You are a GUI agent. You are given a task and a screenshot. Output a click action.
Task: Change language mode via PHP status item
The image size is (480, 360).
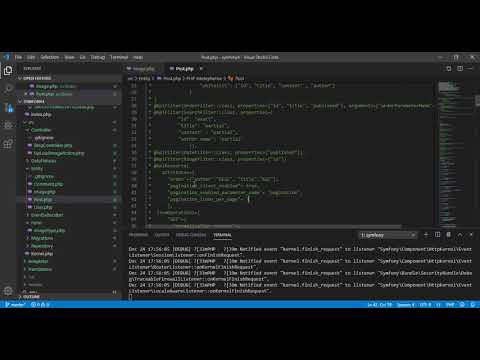(450, 305)
